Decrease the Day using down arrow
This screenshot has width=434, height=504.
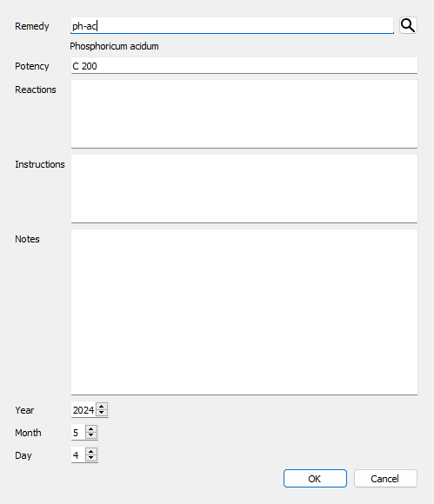click(91, 458)
